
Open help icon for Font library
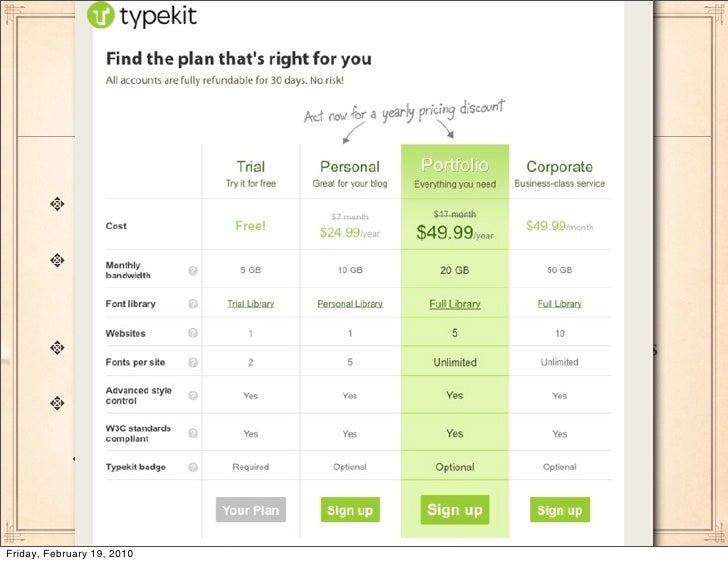tap(193, 304)
